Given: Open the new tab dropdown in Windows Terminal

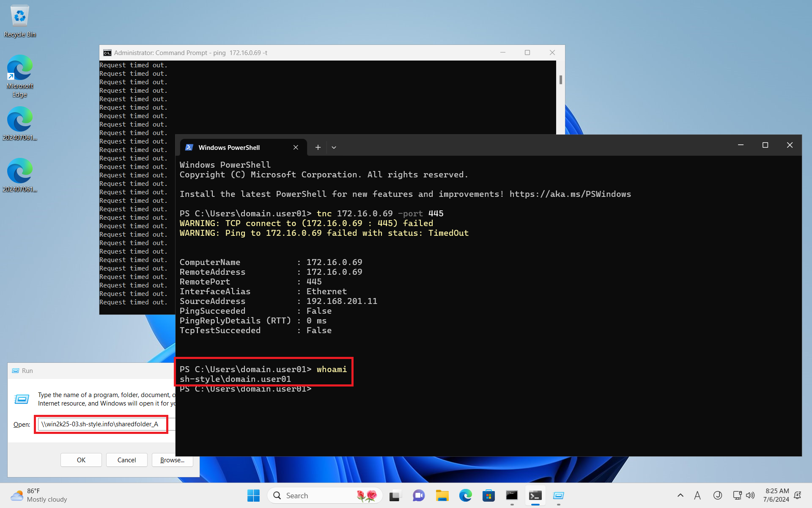Looking at the screenshot, I should coord(334,147).
